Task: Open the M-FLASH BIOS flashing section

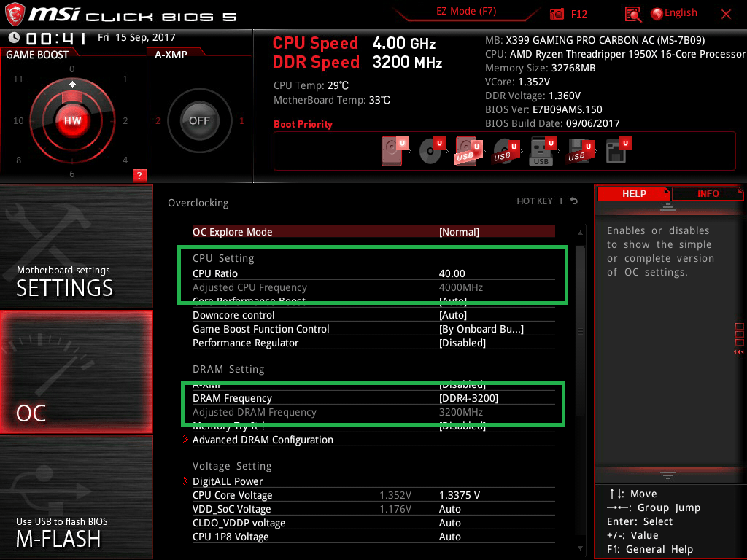Action: click(76, 497)
